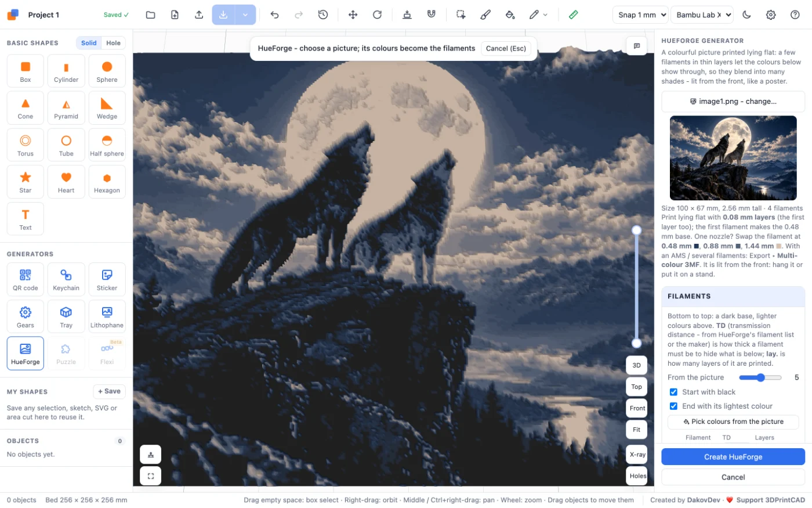The height and width of the screenshot is (508, 812).
Task: Toggle X-ray view mode
Action: pyautogui.click(x=636, y=455)
